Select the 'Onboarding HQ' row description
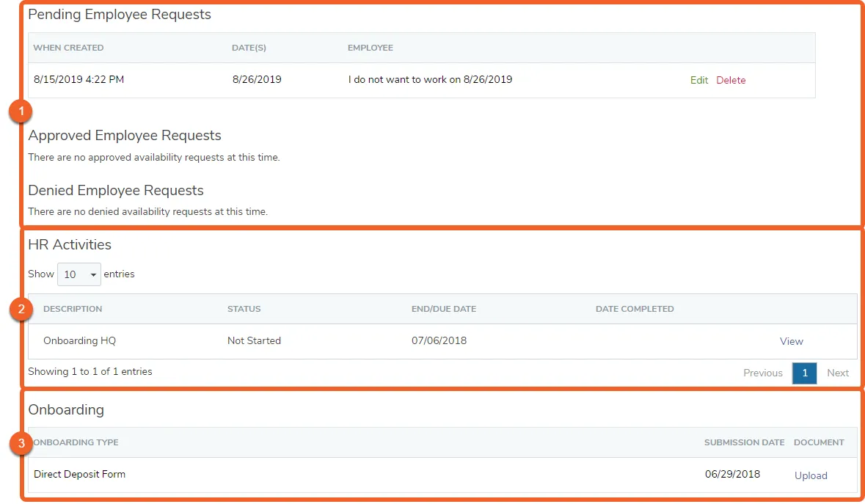Viewport: 865px width, 504px height. click(x=79, y=341)
